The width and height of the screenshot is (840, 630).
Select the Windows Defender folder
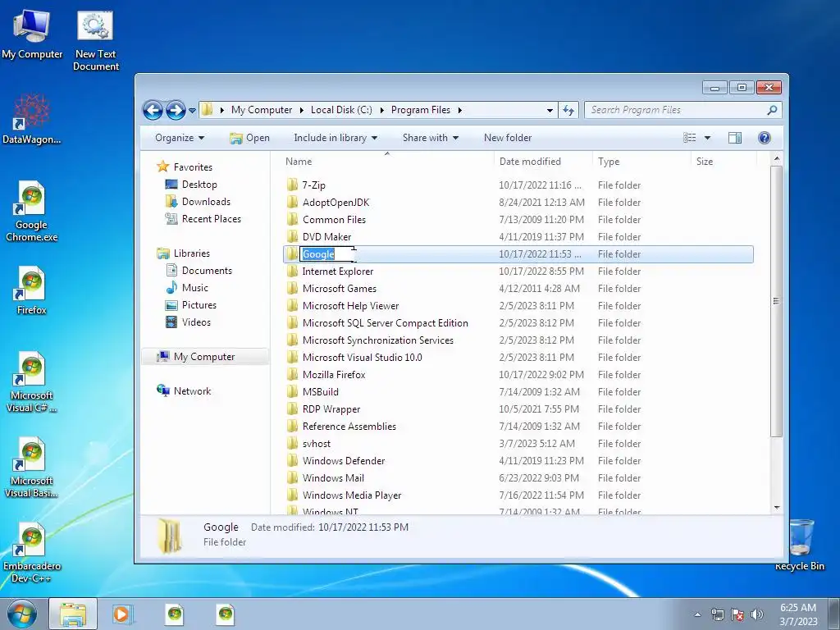[344, 461]
